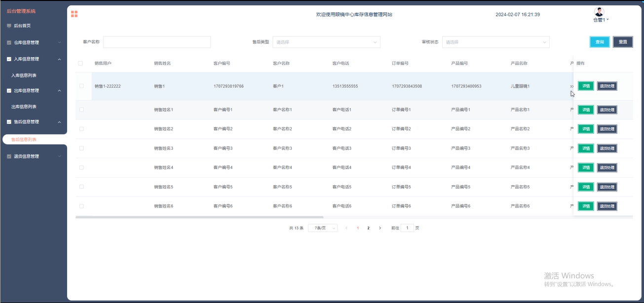Click 退货处理 for 产品名称6 row
This screenshot has height=303, width=644.
click(x=607, y=206)
